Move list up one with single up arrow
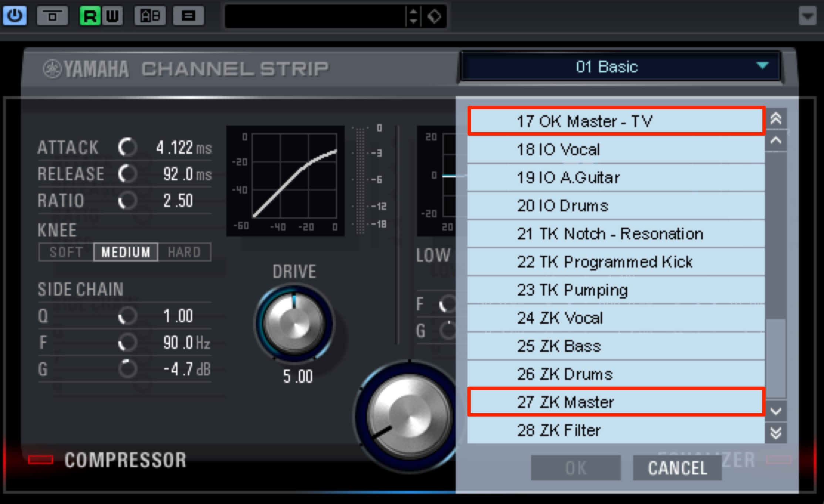Image resolution: width=824 pixels, height=504 pixels. pyautogui.click(x=776, y=140)
